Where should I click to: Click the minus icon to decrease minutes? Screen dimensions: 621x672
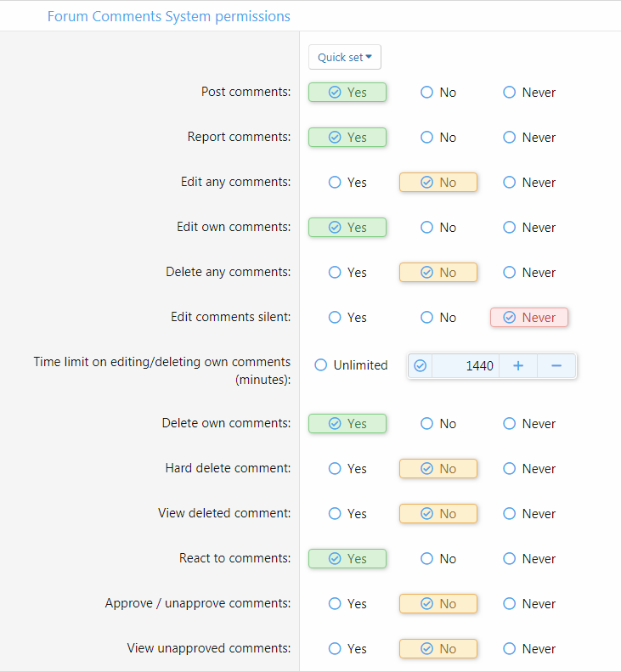click(556, 366)
